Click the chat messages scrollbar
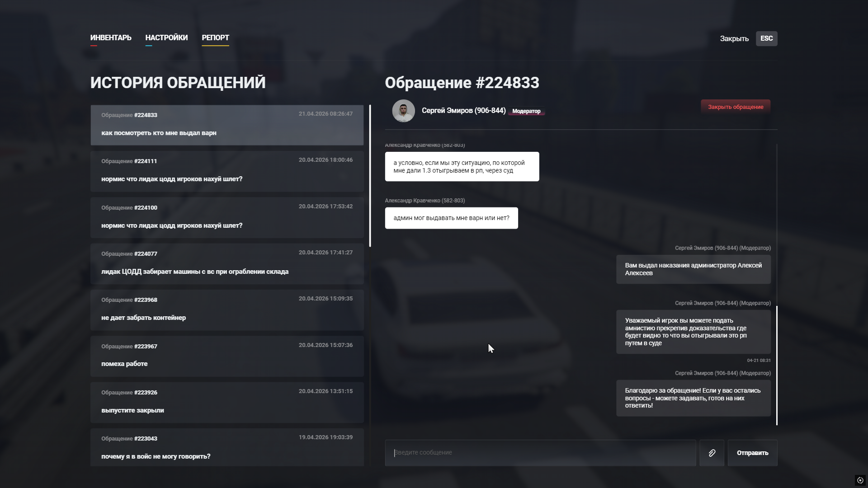This screenshot has width=868, height=488. [x=777, y=365]
